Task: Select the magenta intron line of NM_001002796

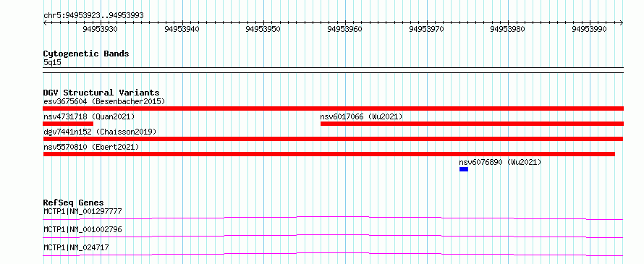Action: click(333, 236)
